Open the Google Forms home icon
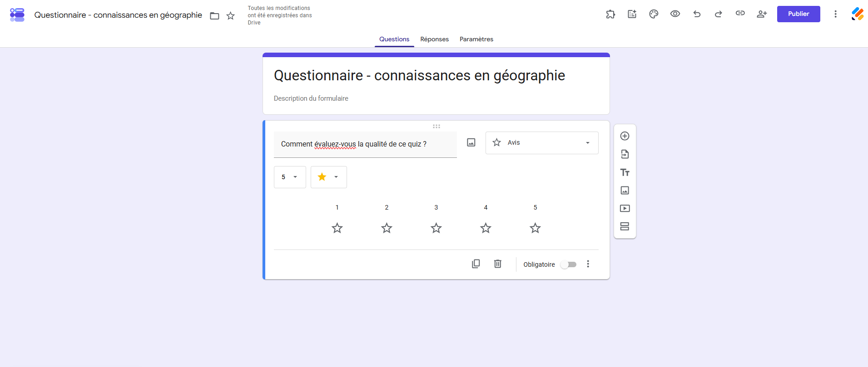This screenshot has width=868, height=367. tap(17, 15)
